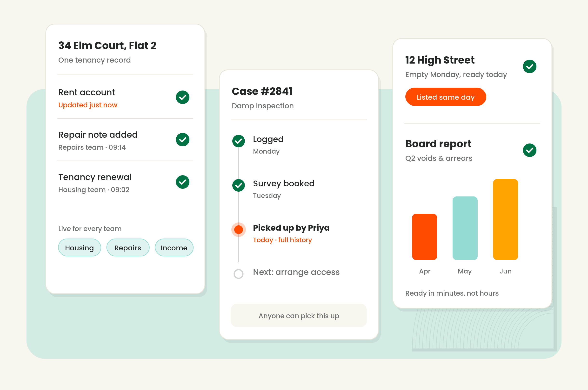This screenshot has height=390, width=588.
Task: Select the empty Next: arrange access circle
Action: [x=239, y=274]
